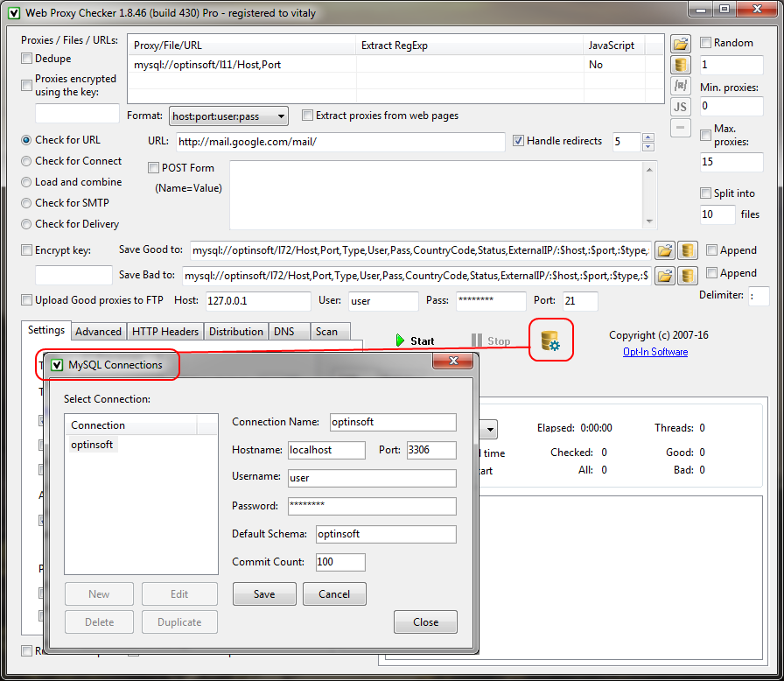
Task: Open the Distribution tab
Action: click(236, 332)
